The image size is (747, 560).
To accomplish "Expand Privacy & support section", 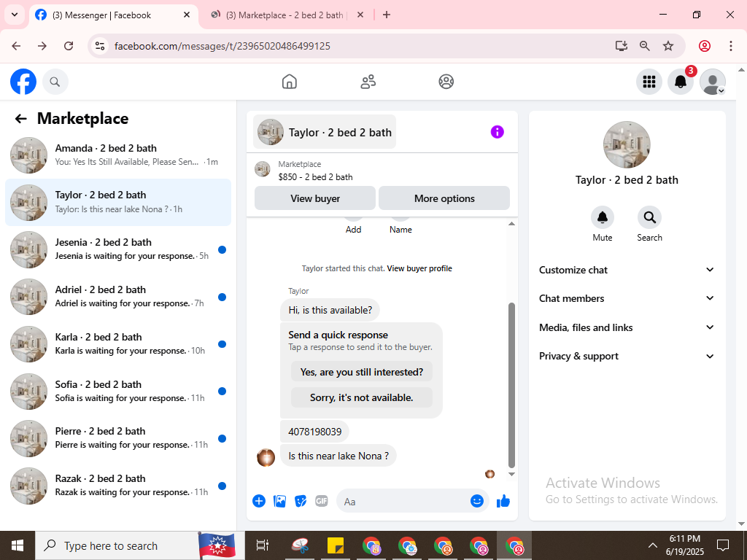I will pos(627,356).
